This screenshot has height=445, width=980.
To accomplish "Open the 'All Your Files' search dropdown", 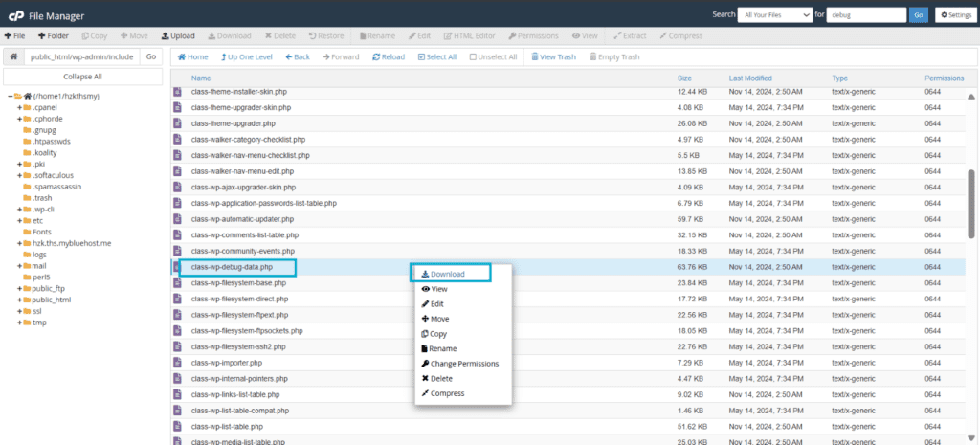I will [x=773, y=15].
